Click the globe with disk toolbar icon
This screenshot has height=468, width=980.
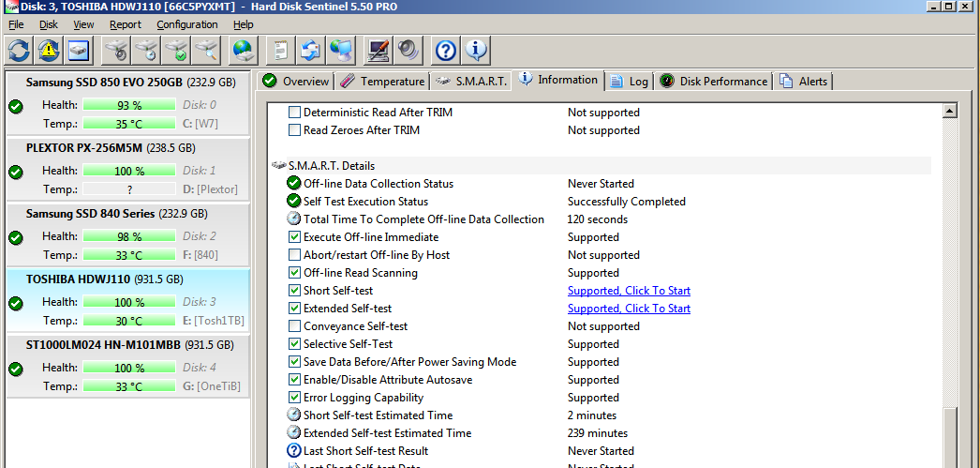244,50
